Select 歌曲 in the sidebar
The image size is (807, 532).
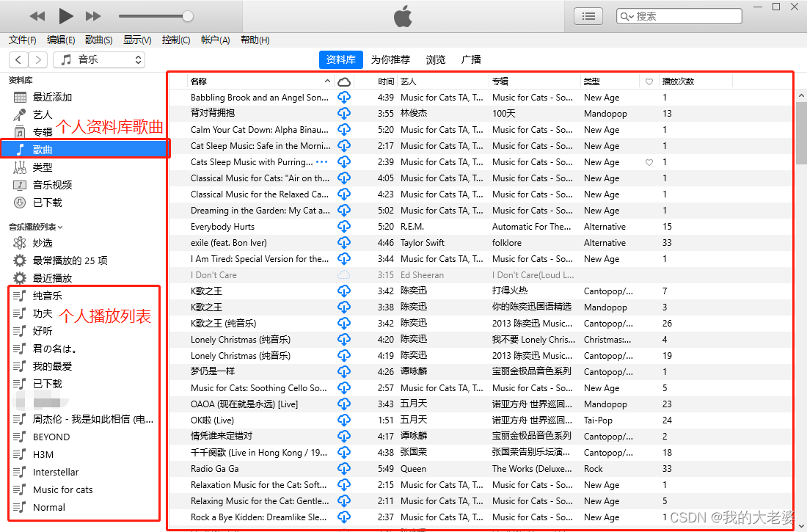pyautogui.click(x=85, y=150)
